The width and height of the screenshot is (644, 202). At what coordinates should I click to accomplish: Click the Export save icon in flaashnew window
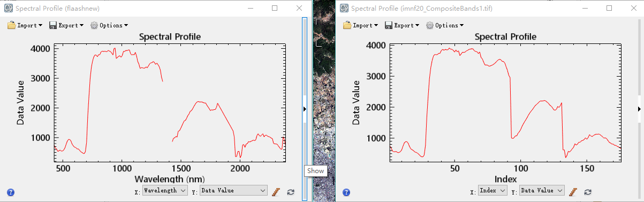[53, 25]
